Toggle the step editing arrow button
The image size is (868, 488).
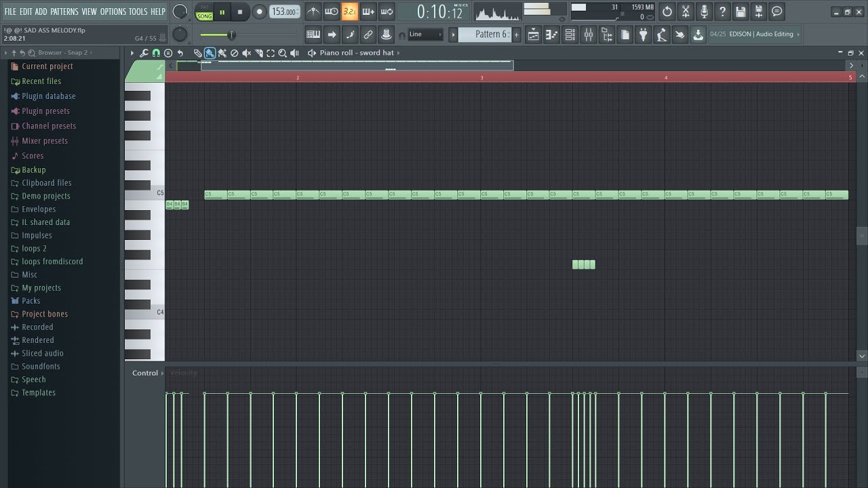(x=332, y=35)
